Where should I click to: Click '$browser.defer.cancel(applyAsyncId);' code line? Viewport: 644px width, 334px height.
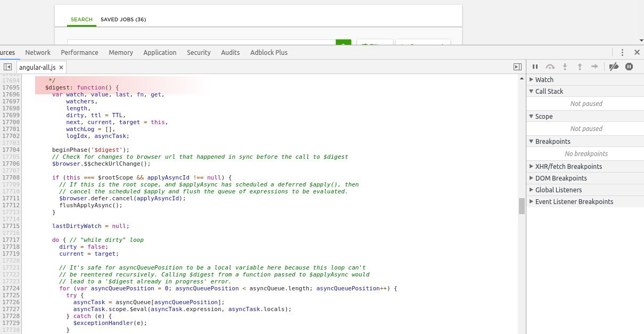point(122,198)
